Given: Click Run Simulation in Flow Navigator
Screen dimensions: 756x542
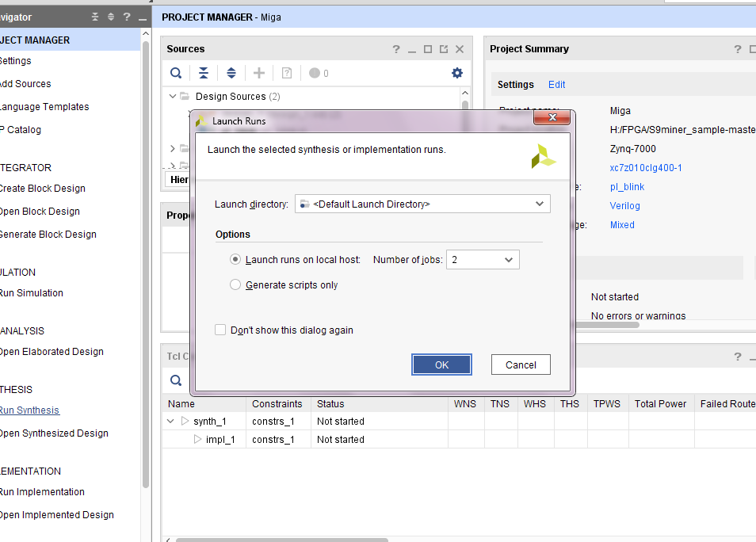Looking at the screenshot, I should (32, 293).
